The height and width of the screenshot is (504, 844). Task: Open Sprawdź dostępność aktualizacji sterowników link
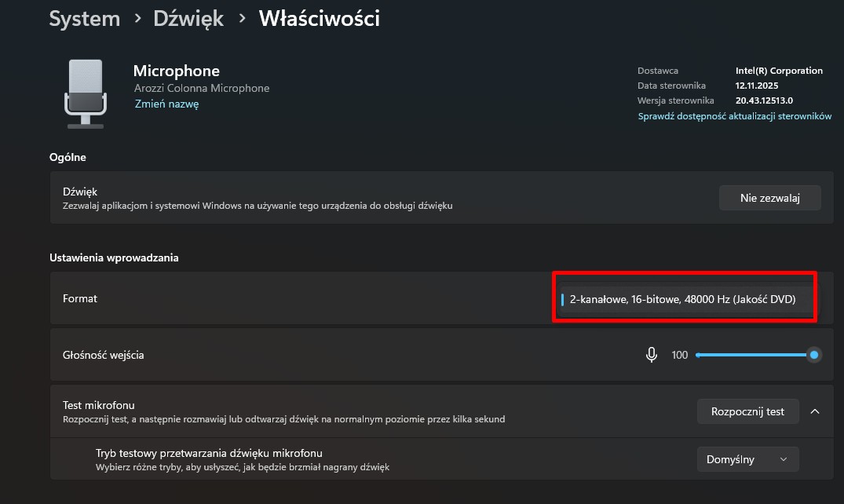pos(734,116)
